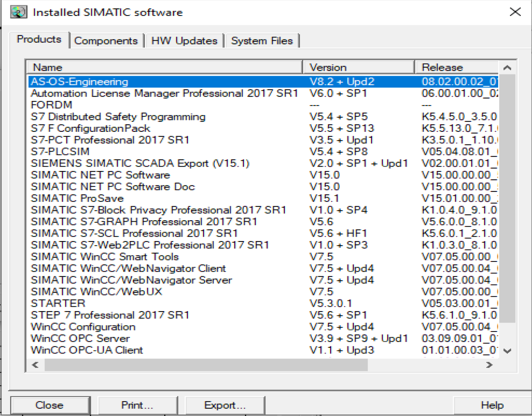The image size is (532, 416).
Task: Click the V1.1 + Upd3 version cell
Action: coord(342,350)
